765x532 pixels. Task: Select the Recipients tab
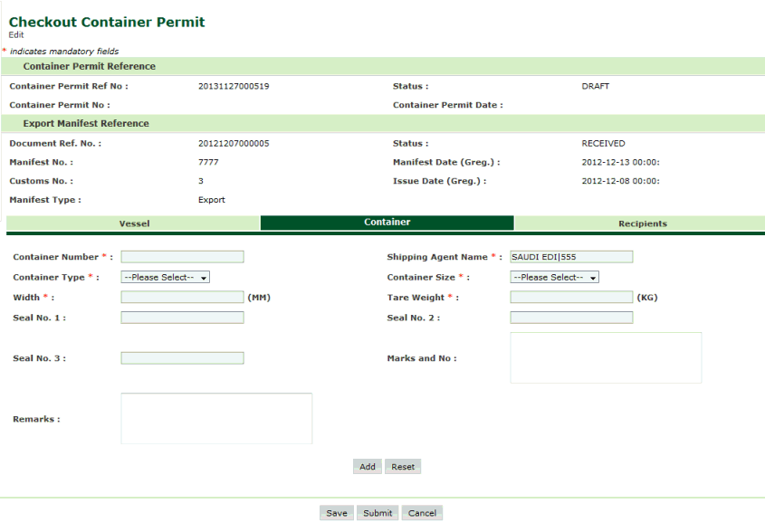click(642, 223)
